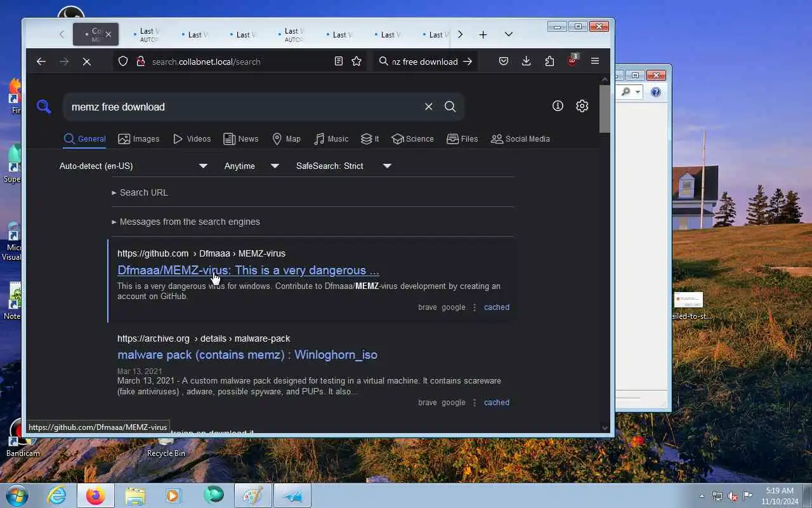Stop loading the page

tap(87, 62)
